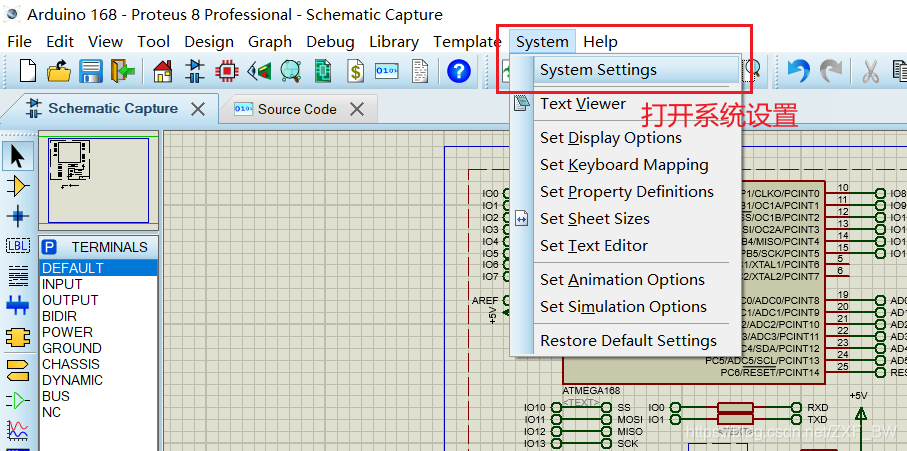907x451 pixels.
Task: Close the open System menu header
Action: pyautogui.click(x=542, y=42)
